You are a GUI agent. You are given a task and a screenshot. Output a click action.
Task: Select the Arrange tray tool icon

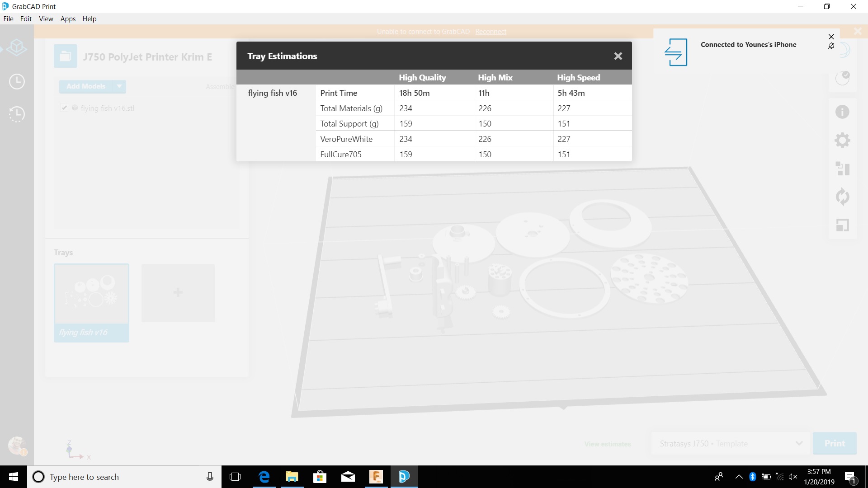pos(842,169)
